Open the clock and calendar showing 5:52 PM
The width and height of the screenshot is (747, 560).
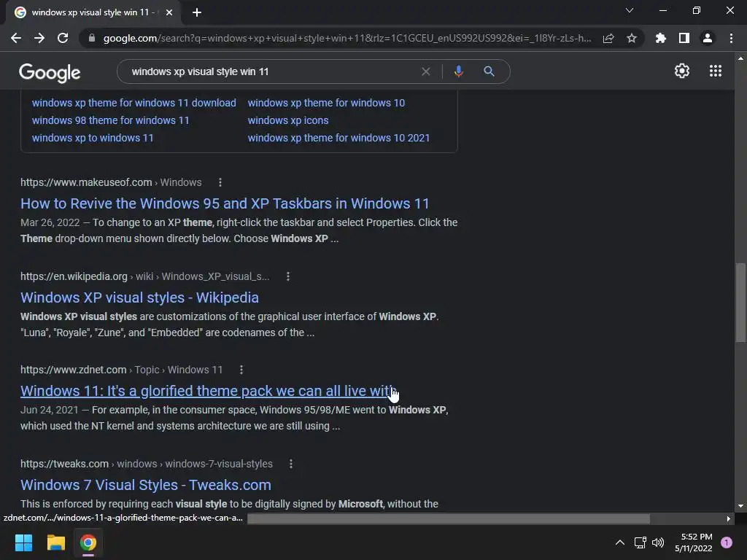pos(694,542)
